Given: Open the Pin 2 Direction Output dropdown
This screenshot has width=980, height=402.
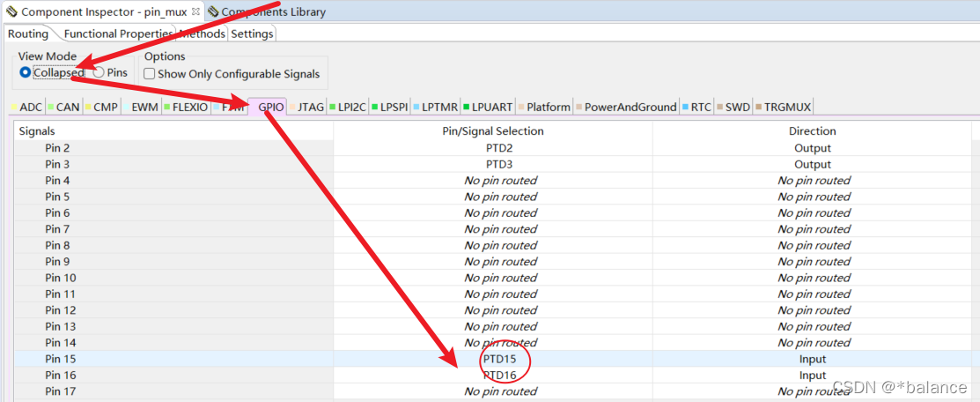Looking at the screenshot, I should point(812,148).
